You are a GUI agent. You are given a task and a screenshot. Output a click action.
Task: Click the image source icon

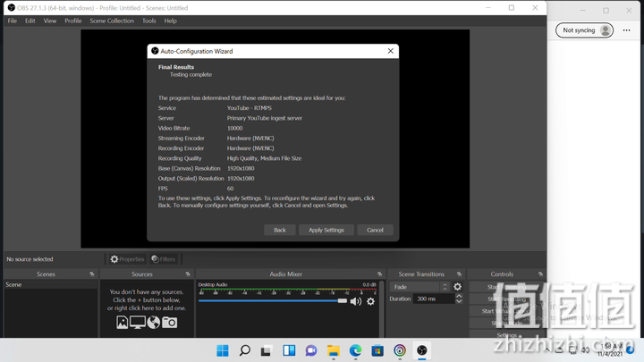(x=122, y=322)
